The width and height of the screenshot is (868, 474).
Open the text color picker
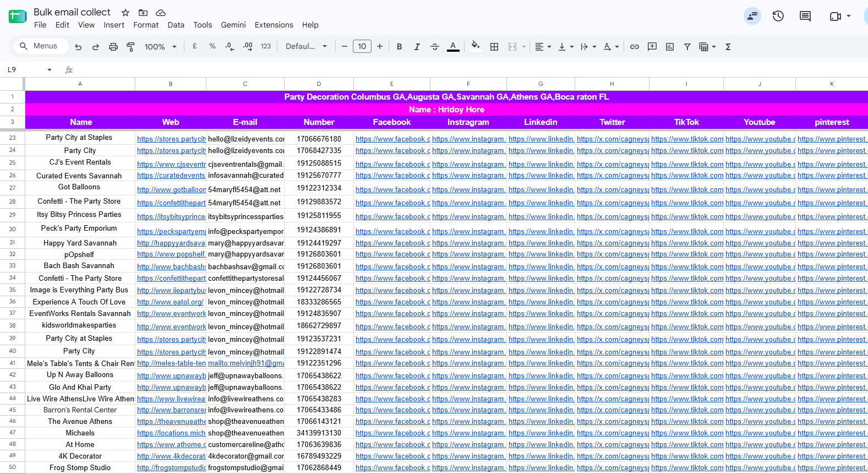[x=453, y=47]
